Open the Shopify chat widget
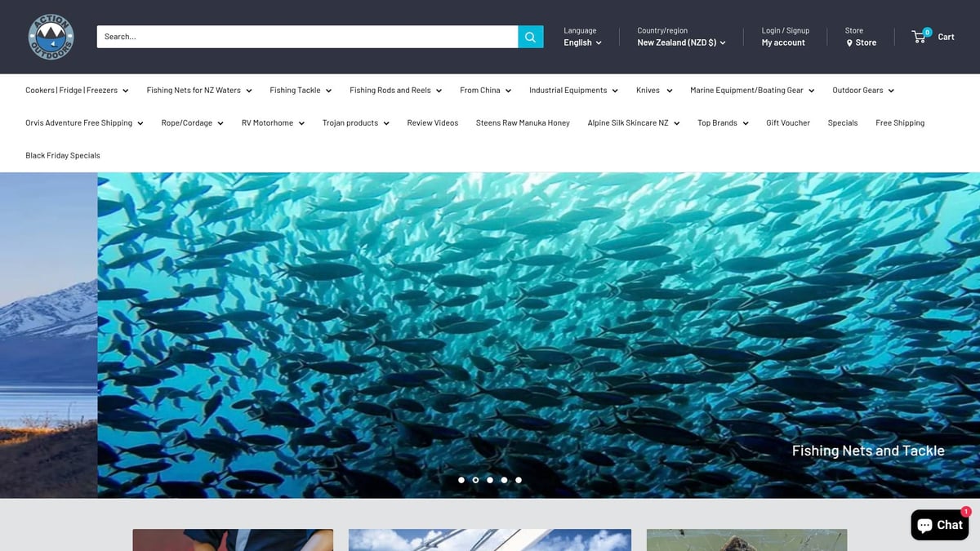980x551 pixels. pos(940,525)
